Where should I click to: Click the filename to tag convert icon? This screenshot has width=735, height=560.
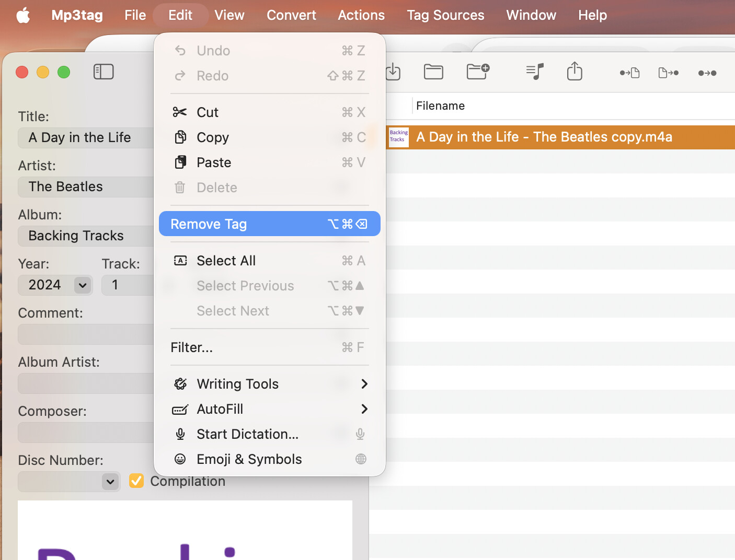tap(669, 73)
